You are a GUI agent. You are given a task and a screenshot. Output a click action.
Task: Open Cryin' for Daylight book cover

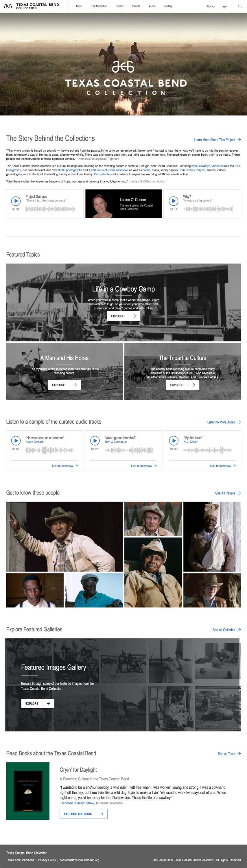[28, 791]
